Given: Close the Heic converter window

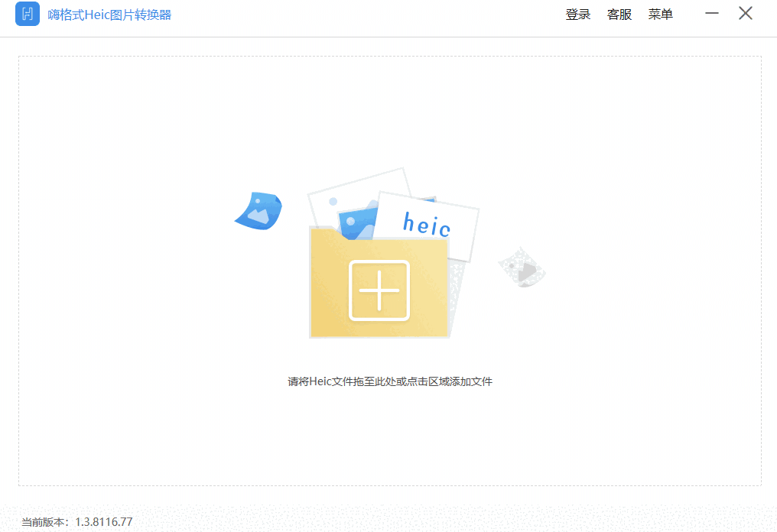Looking at the screenshot, I should (x=746, y=14).
